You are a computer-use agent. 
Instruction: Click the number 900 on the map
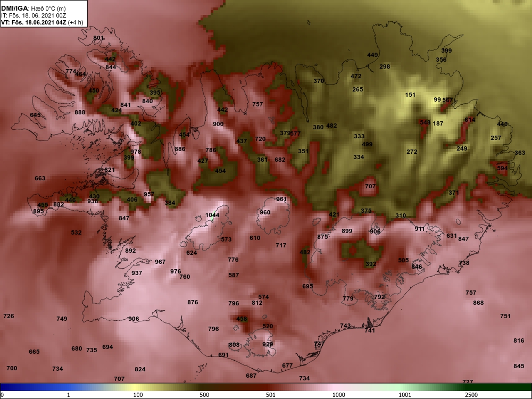click(218, 124)
